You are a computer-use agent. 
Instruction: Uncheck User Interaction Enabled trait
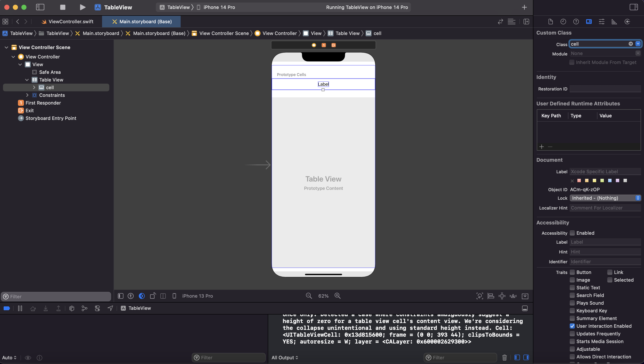(x=572, y=326)
